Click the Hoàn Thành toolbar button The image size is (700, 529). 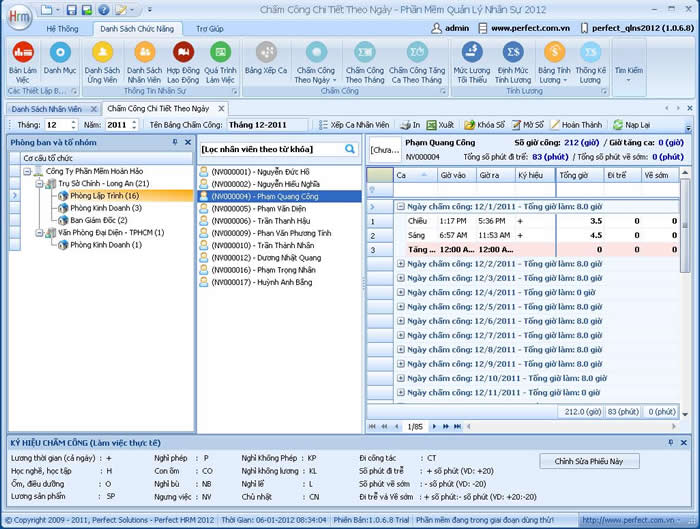tap(576, 125)
